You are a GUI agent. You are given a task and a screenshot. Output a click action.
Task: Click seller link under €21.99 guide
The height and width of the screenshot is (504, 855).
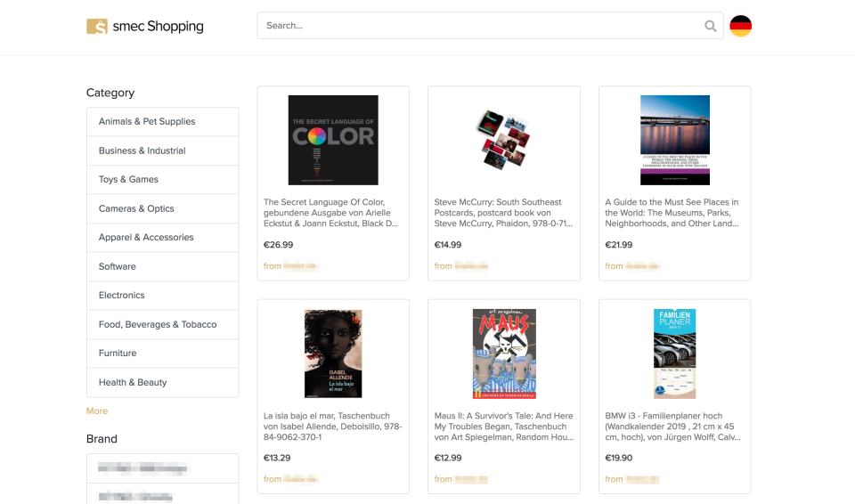[632, 266]
